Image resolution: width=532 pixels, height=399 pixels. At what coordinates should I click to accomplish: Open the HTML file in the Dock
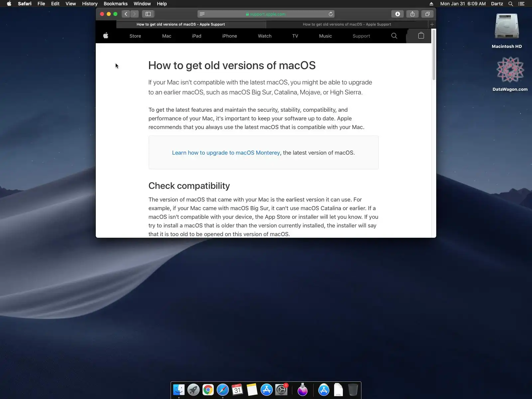[338, 390]
